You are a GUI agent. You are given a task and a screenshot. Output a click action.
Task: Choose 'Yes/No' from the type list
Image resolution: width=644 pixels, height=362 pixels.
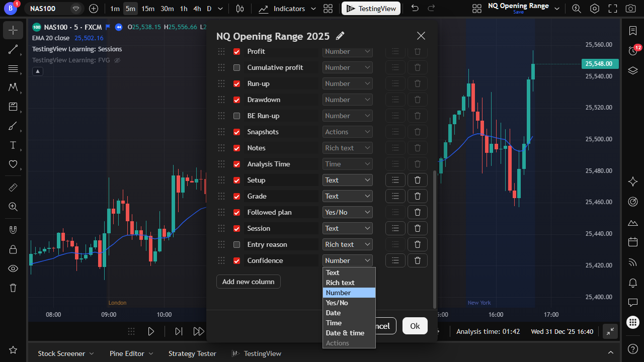click(x=349, y=303)
